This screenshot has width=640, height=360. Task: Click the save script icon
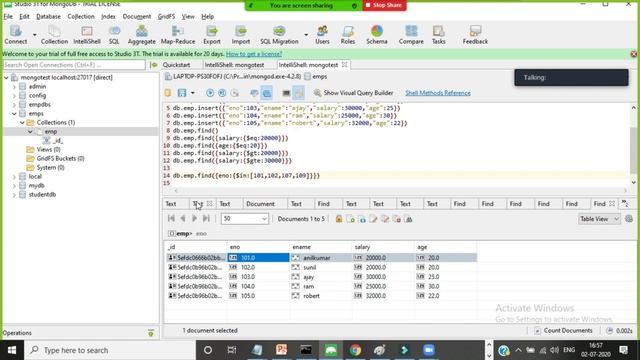182,93
